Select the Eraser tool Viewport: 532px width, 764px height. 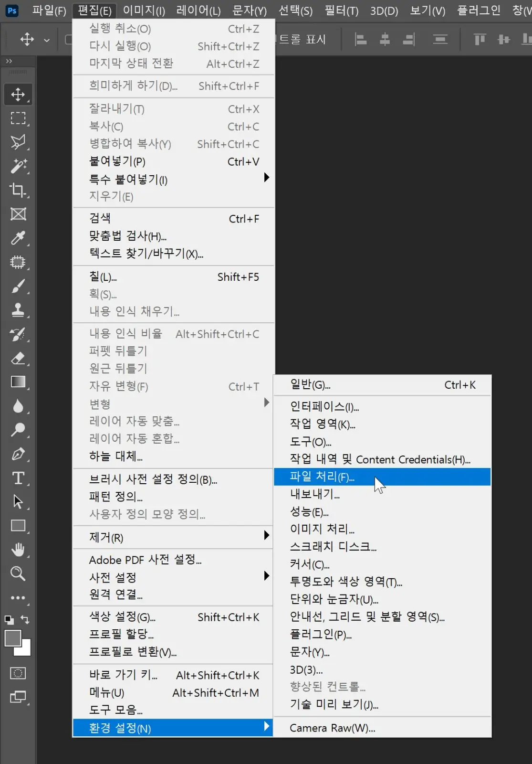[x=18, y=358]
